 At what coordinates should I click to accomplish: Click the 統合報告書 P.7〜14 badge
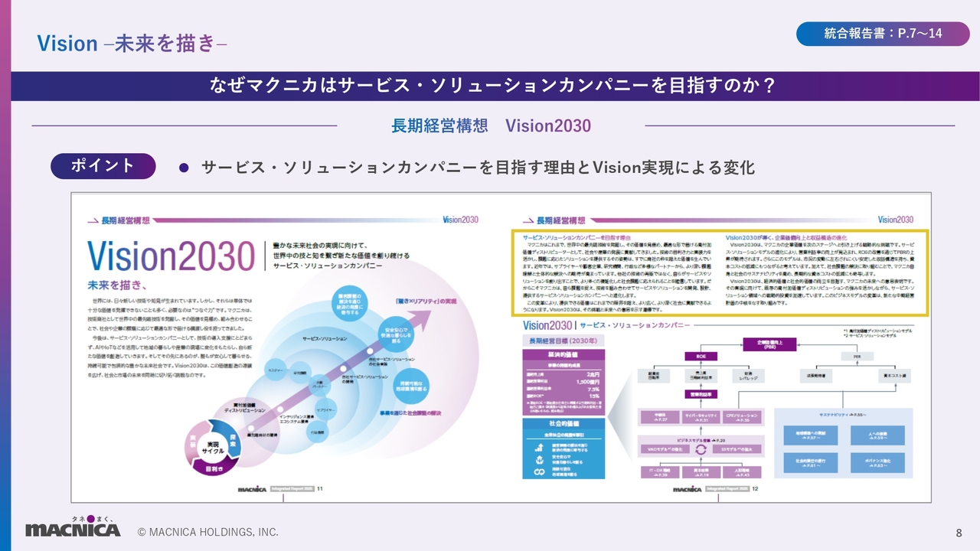click(883, 34)
